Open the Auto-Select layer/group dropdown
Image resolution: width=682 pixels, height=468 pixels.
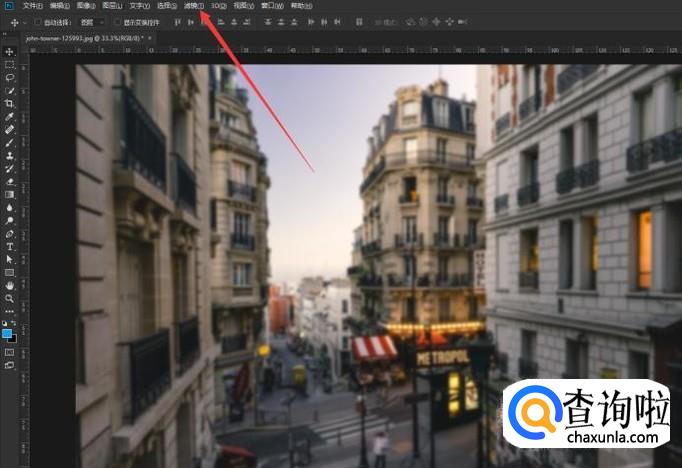pos(92,22)
